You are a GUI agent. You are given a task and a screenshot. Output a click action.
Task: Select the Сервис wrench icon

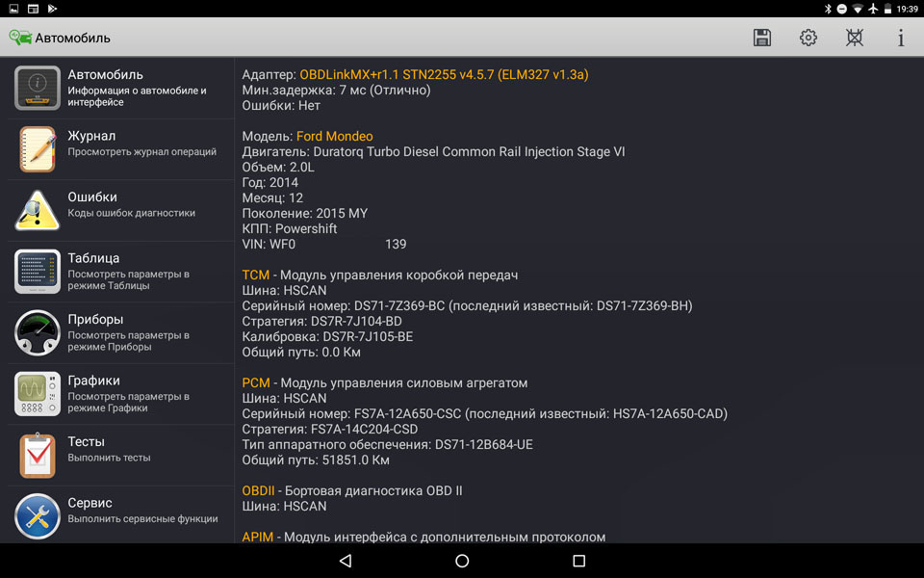[x=38, y=516]
